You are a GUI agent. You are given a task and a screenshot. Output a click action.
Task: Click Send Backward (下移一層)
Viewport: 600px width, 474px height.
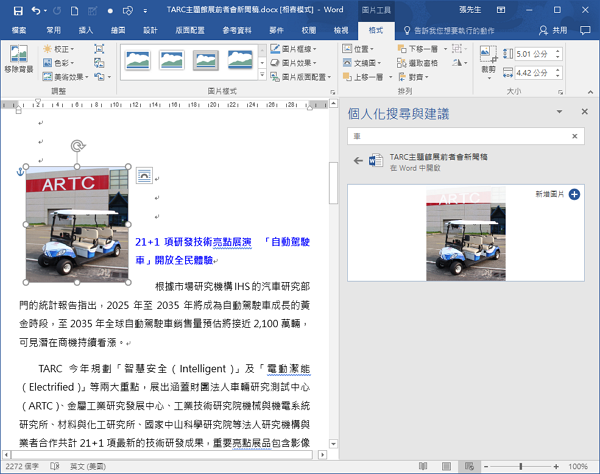pyautogui.click(x=419, y=49)
